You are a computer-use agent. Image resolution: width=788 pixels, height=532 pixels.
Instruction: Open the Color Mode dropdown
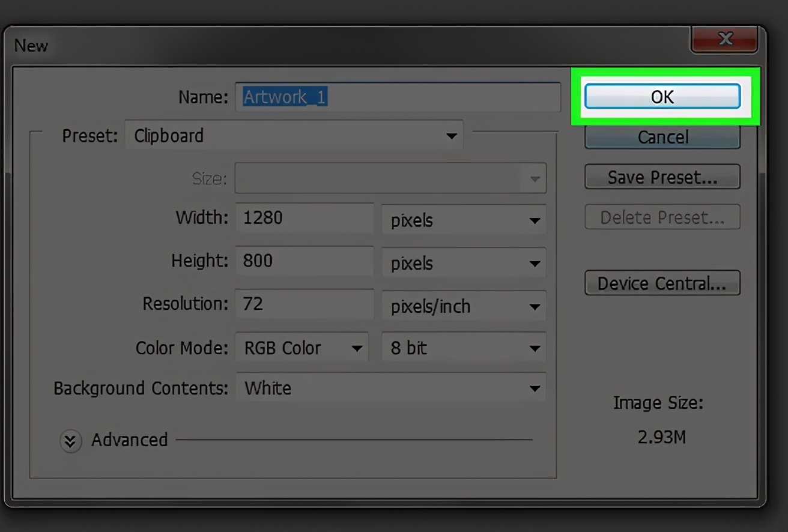pyautogui.click(x=302, y=348)
